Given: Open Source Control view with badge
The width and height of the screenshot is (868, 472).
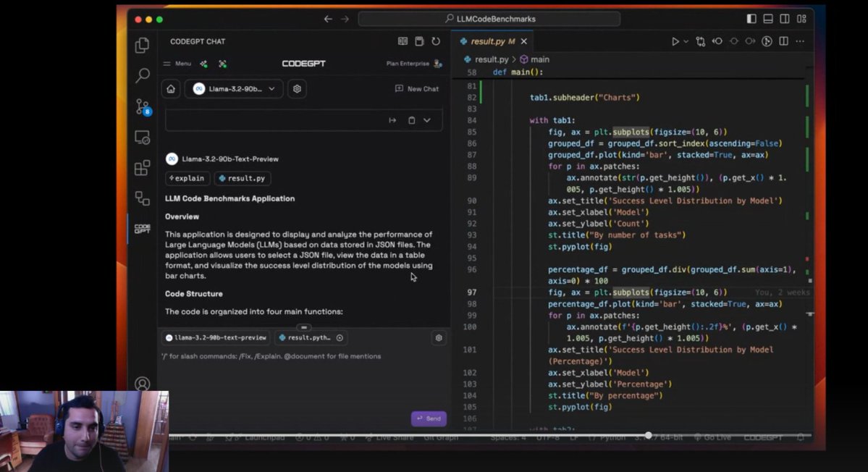Looking at the screenshot, I should [143, 107].
